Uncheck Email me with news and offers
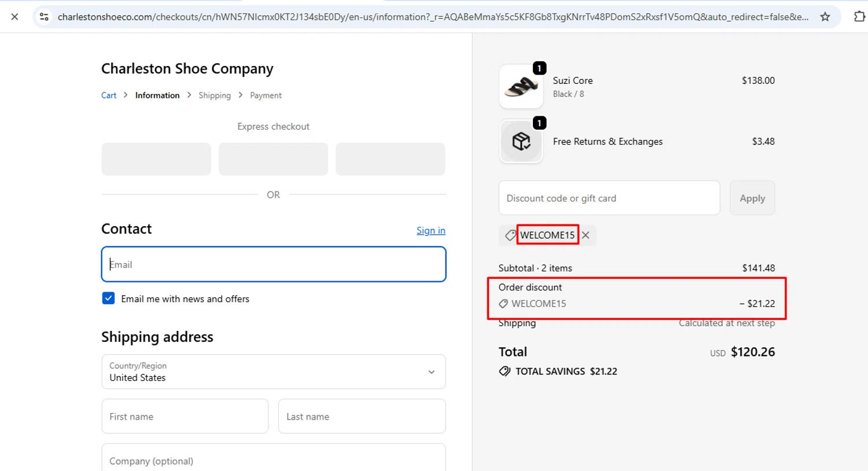Screen dimensions: 868x471 [x=108, y=298]
